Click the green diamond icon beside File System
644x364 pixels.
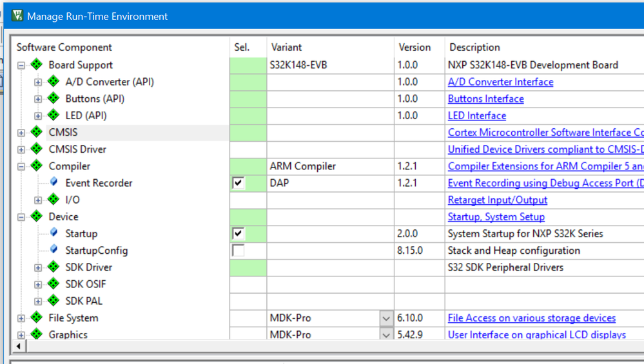37,318
